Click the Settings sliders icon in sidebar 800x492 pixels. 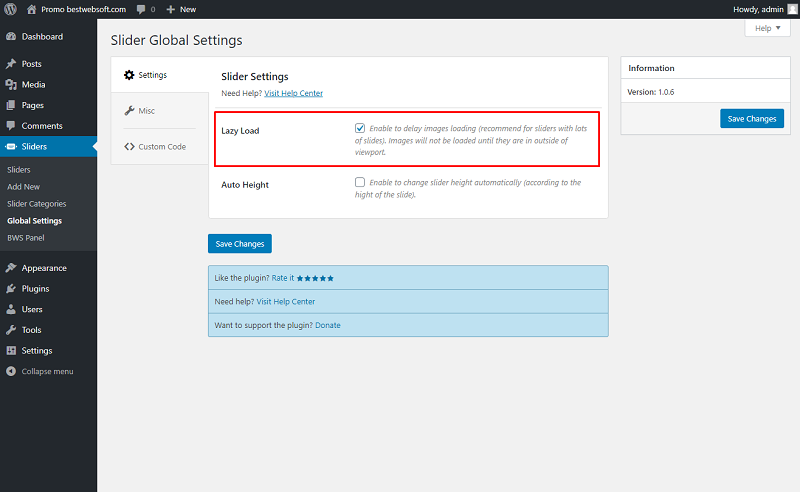[x=11, y=351]
